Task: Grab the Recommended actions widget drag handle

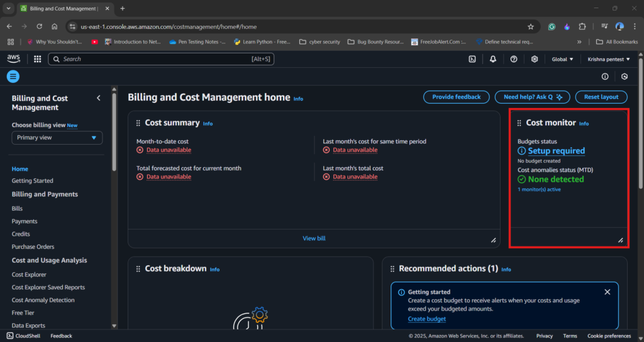Action: pos(392,269)
